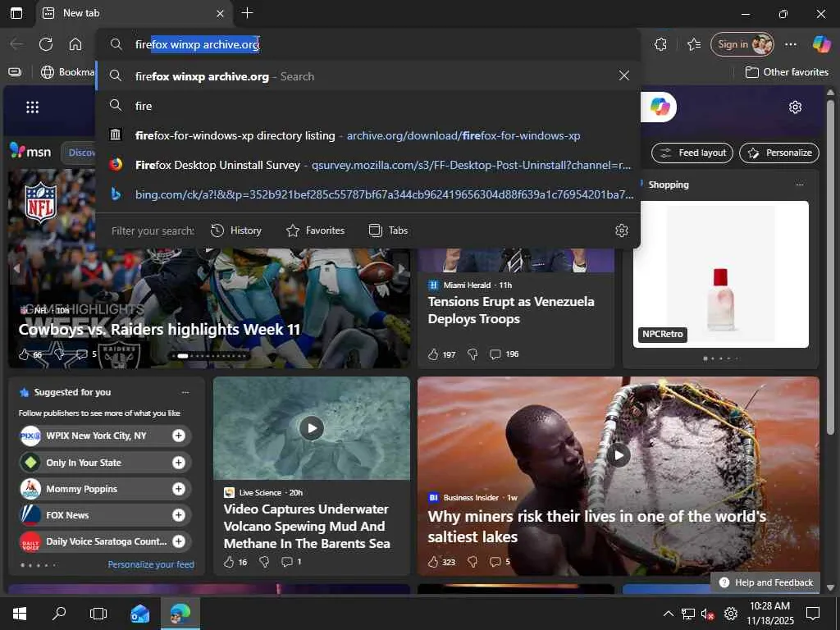Open the MSN logo link
Image resolution: width=840 pixels, height=630 pixels.
point(30,152)
